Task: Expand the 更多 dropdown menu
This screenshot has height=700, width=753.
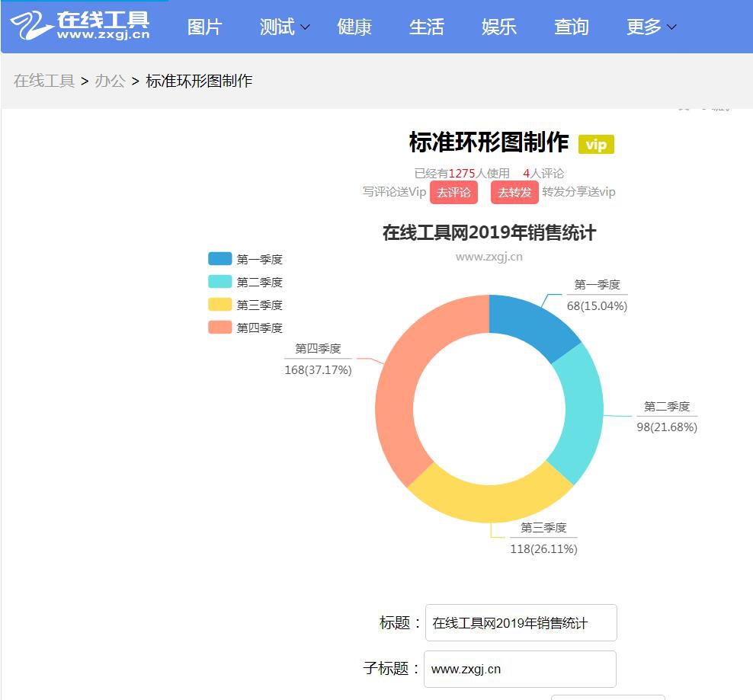Action: pos(651,27)
